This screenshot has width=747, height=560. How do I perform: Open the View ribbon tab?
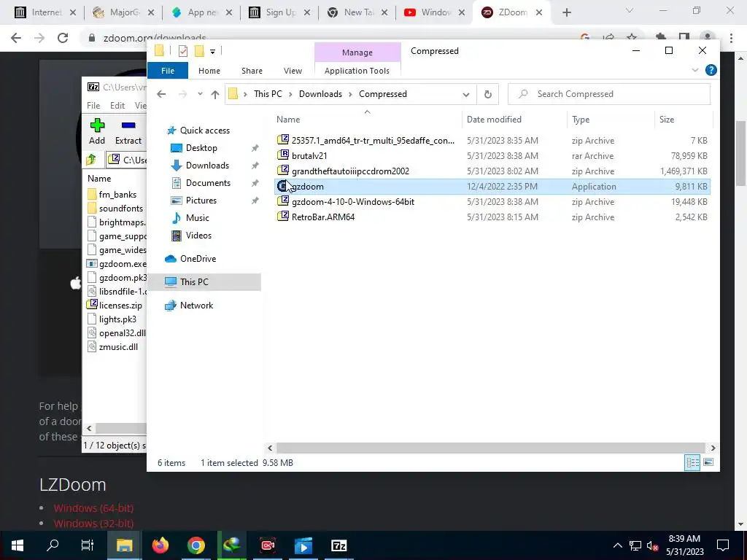(x=293, y=71)
